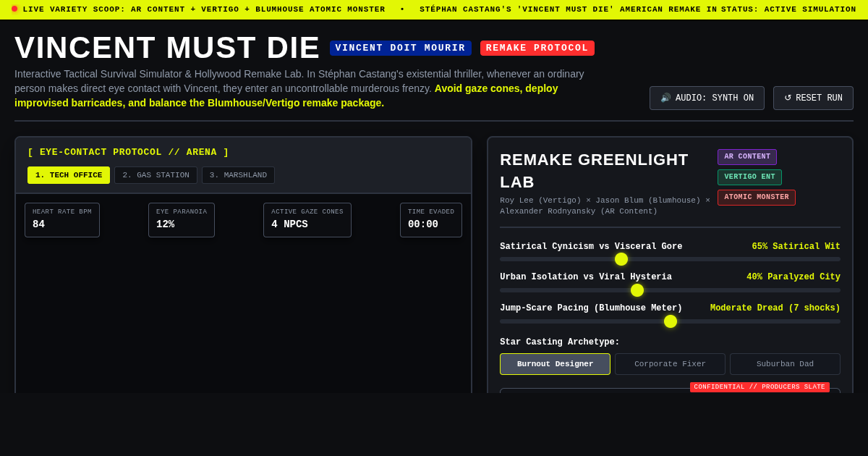Click the Remake Protocol label
The image size is (868, 456).
[x=537, y=48]
